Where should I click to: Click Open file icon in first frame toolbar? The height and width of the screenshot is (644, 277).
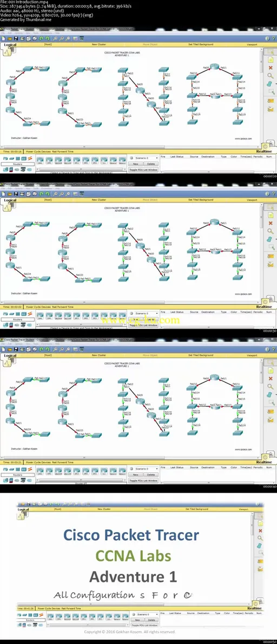point(9,38)
